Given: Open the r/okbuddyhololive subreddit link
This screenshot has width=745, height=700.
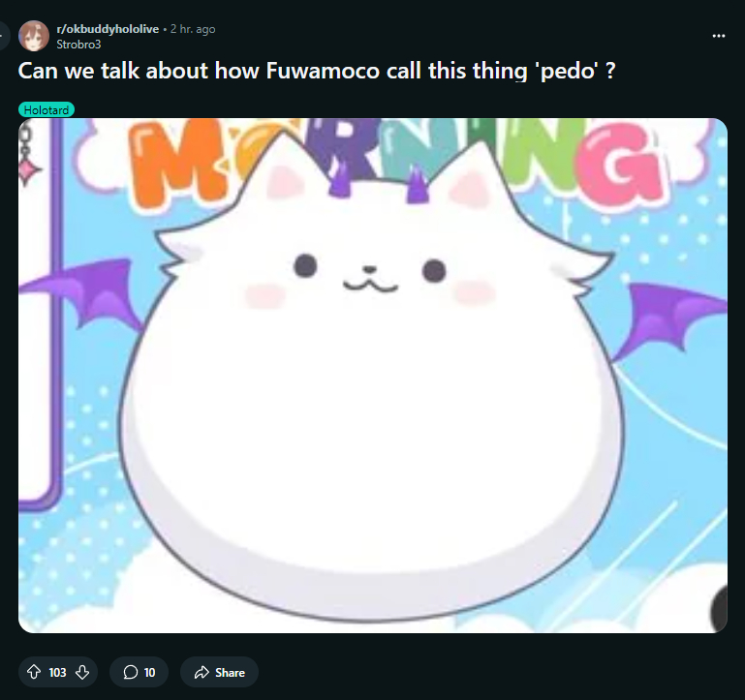Looking at the screenshot, I should coord(108,29).
